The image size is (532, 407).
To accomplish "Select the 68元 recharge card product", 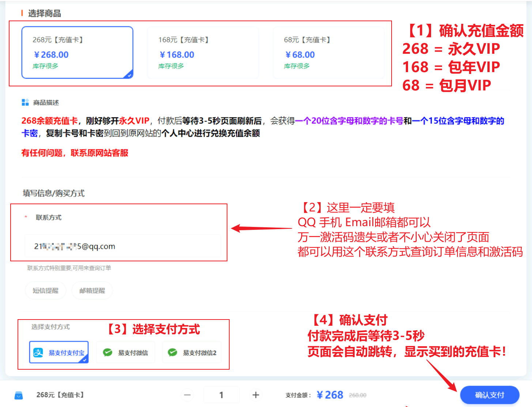I will click(329, 52).
